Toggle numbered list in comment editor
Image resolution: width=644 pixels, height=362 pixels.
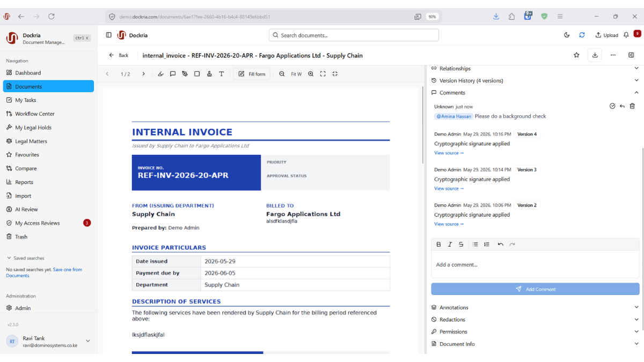coord(487,245)
